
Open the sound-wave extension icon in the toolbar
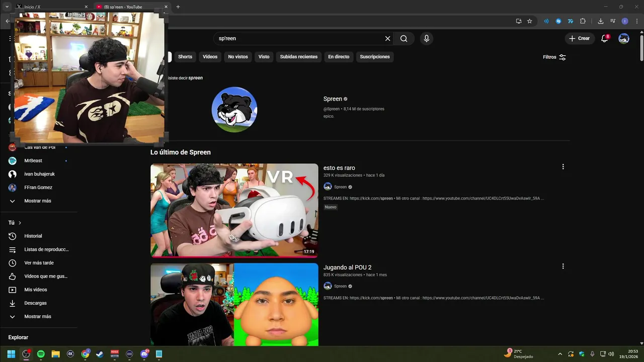pyautogui.click(x=546, y=21)
